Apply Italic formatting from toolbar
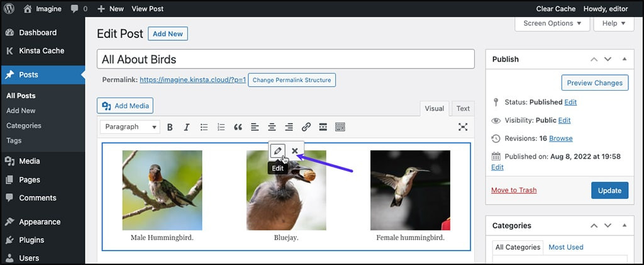This screenshot has width=644, height=265. [187, 127]
